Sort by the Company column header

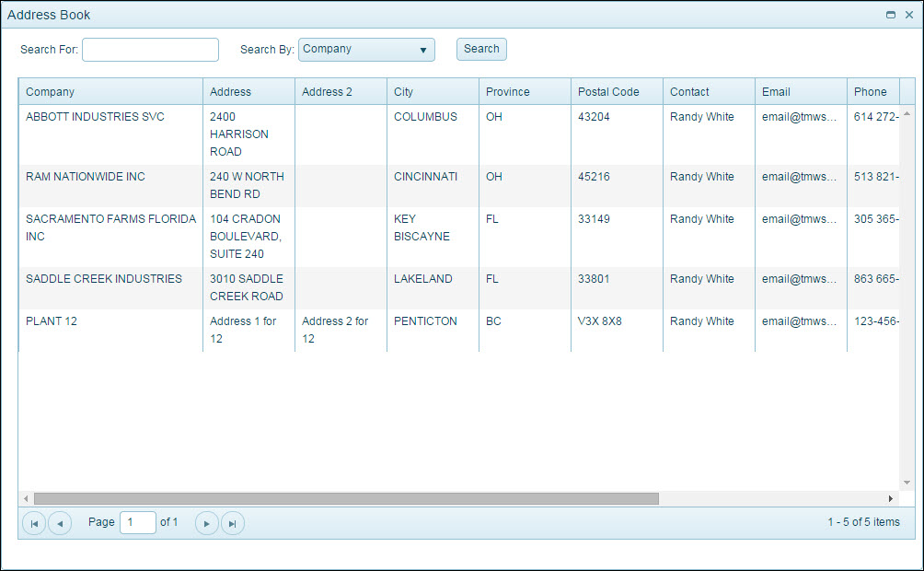point(110,92)
